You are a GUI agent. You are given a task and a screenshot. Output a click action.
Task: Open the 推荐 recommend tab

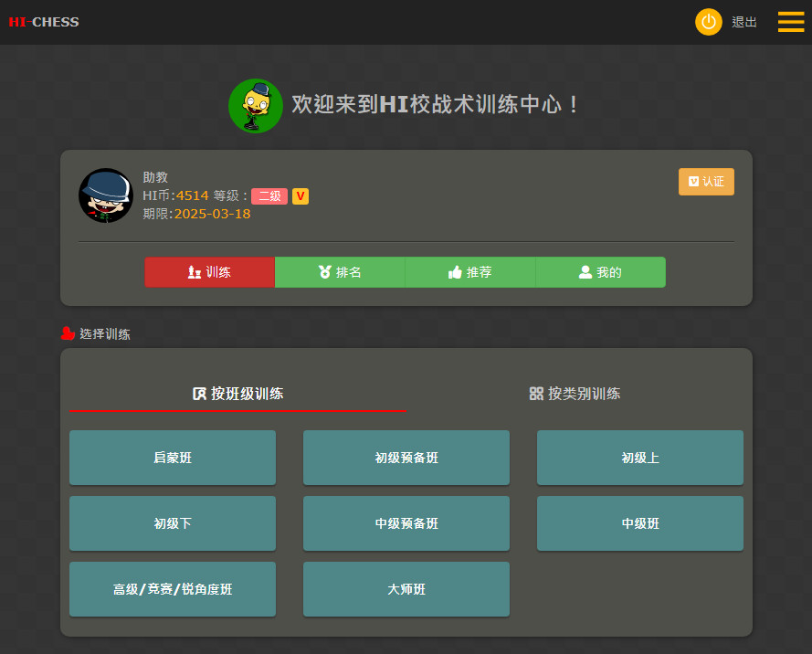pos(470,272)
